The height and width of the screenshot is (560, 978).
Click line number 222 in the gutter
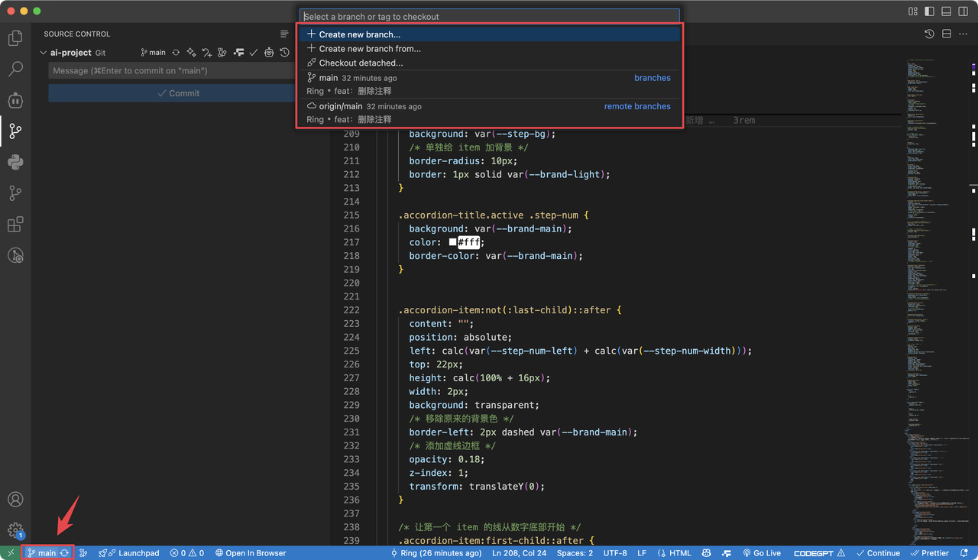click(x=351, y=310)
